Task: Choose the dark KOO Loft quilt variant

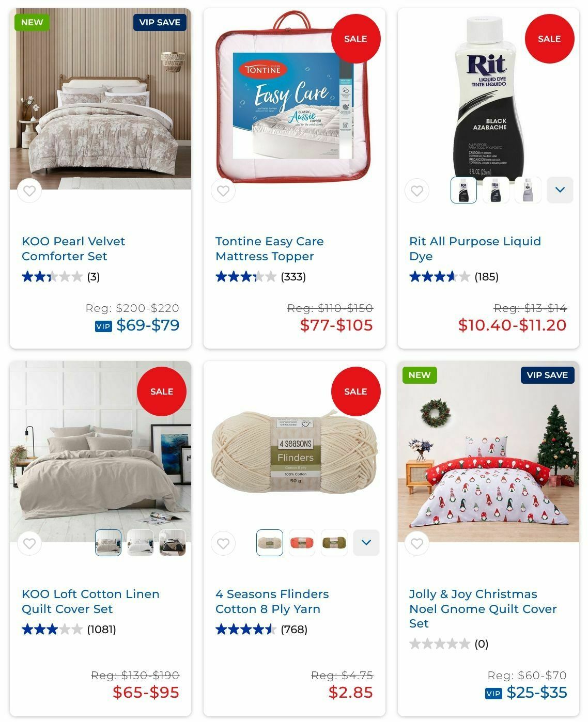Action: 173,543
